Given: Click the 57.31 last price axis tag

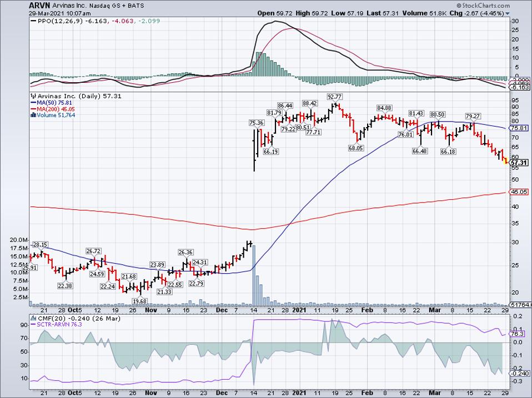Looking at the screenshot, I should [x=519, y=163].
